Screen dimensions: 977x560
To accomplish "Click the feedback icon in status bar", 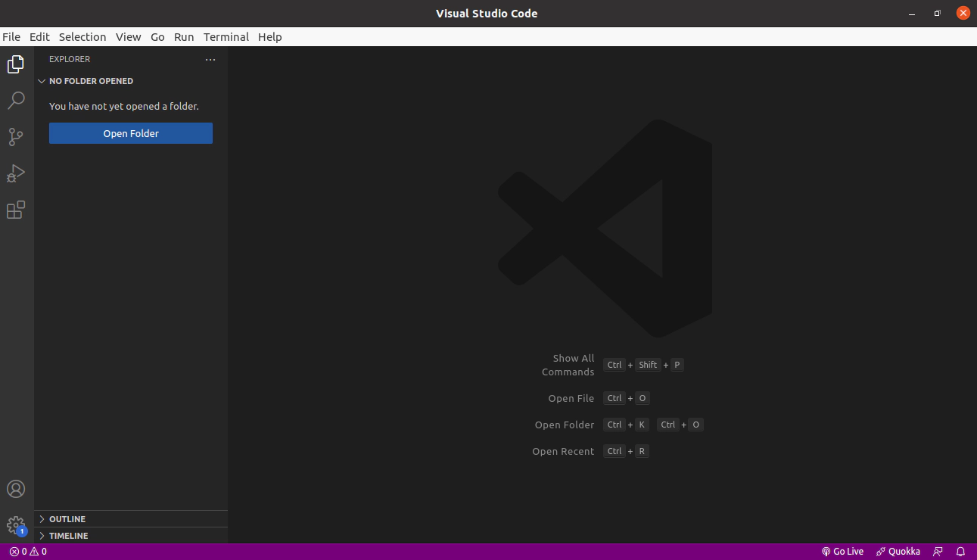I will pyautogui.click(x=938, y=552).
